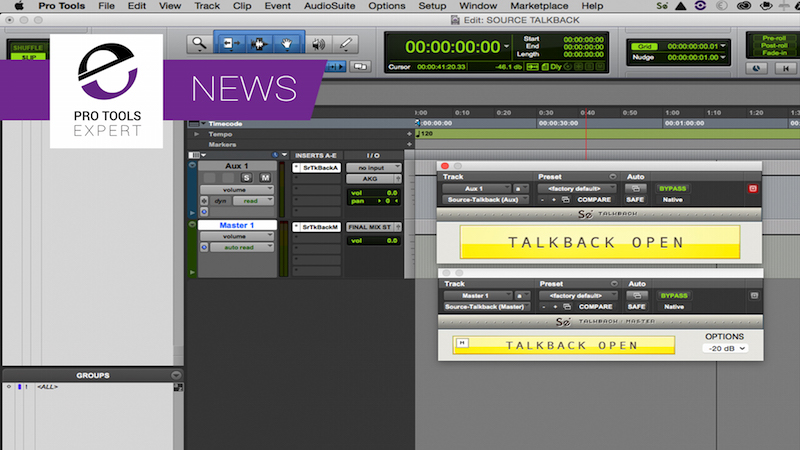Click TALKBACK OPEN button in Master plugin

click(x=564, y=345)
